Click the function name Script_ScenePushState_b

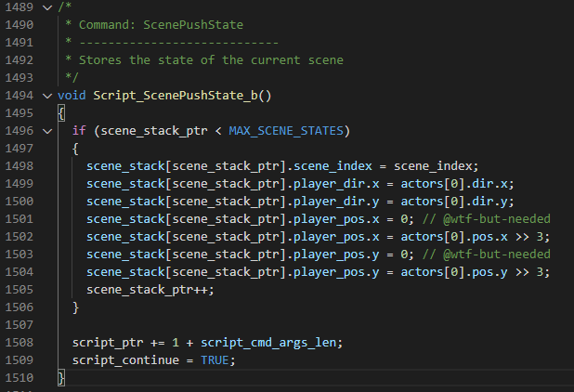pos(176,96)
